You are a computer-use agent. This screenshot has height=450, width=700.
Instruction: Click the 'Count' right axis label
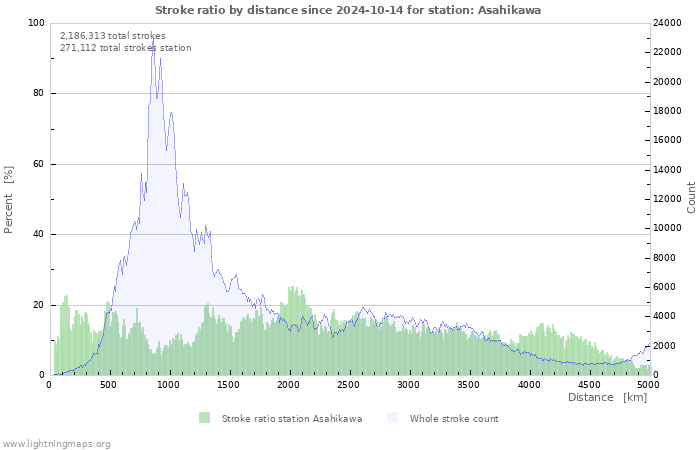(x=691, y=197)
